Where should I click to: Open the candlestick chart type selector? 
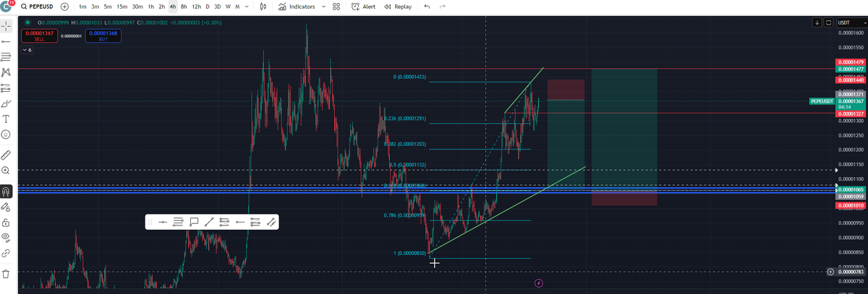pos(263,7)
